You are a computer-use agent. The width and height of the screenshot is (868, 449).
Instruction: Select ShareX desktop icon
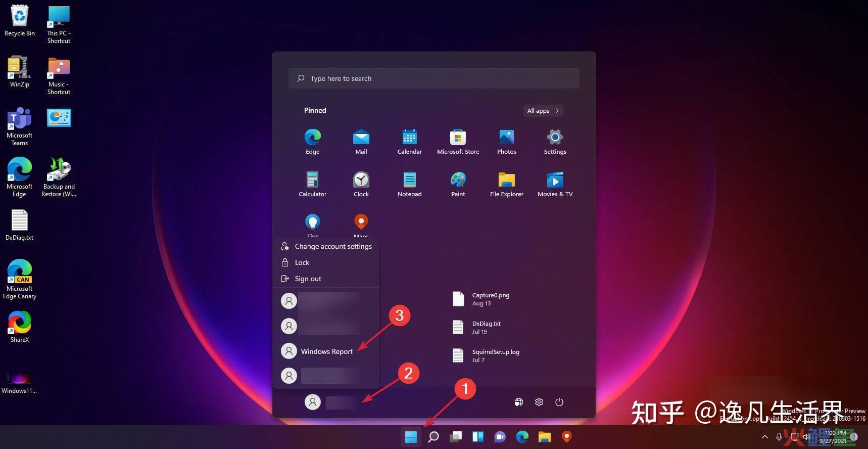20,327
